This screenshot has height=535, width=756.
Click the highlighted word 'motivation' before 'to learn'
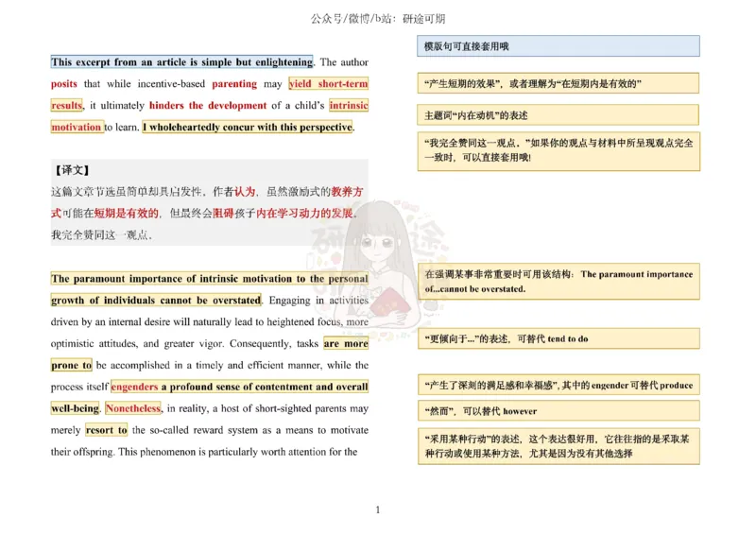(x=77, y=127)
